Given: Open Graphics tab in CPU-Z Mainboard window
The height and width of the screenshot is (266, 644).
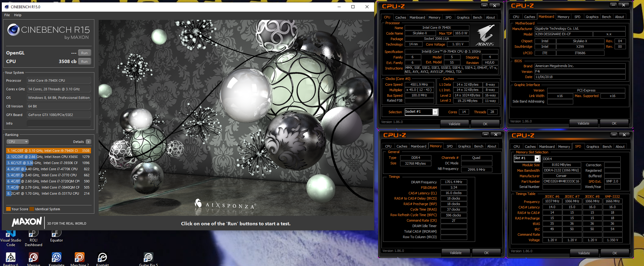Looking at the screenshot, I should [x=592, y=17].
